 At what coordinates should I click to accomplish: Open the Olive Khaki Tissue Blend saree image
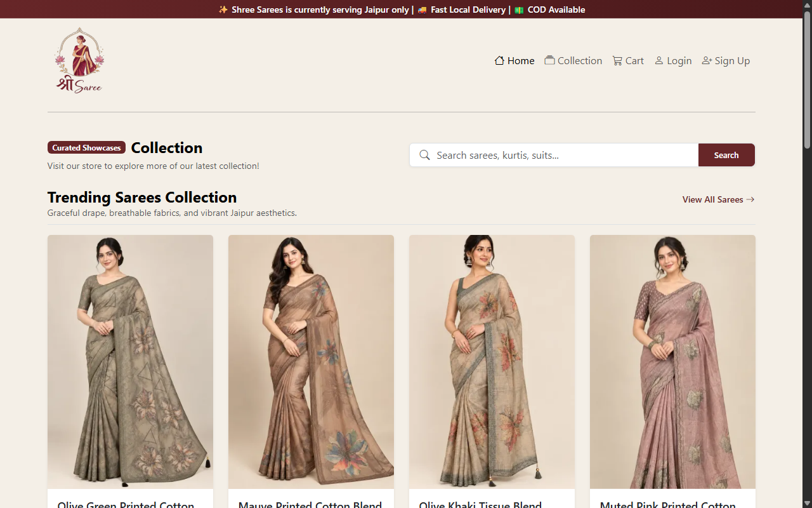492,362
